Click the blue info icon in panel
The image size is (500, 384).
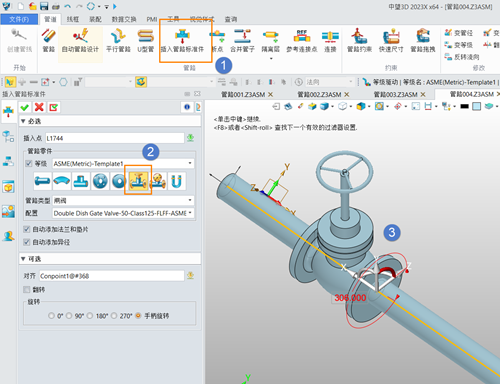187,107
